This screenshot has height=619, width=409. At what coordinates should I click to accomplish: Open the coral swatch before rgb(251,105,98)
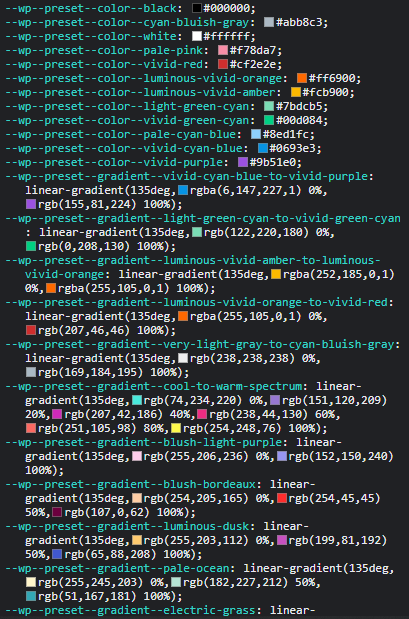pyautogui.click(x=31, y=428)
